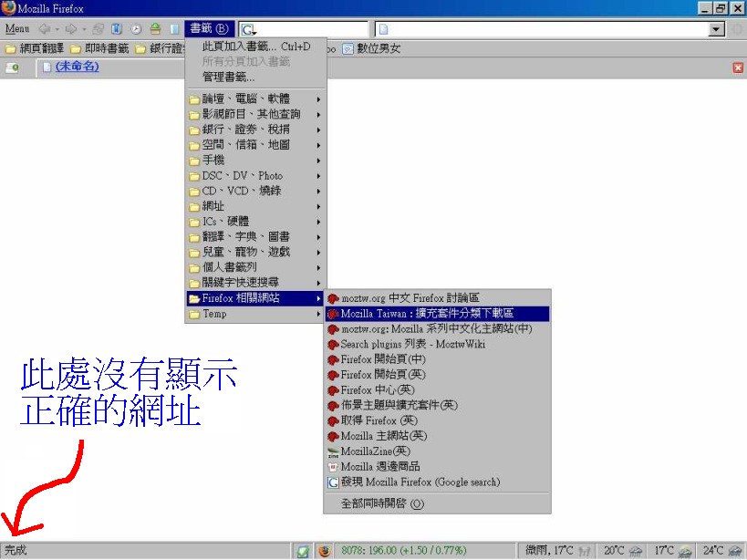
Task: Open the 數位男女 toolbar bookmark
Action: pyautogui.click(x=371, y=48)
